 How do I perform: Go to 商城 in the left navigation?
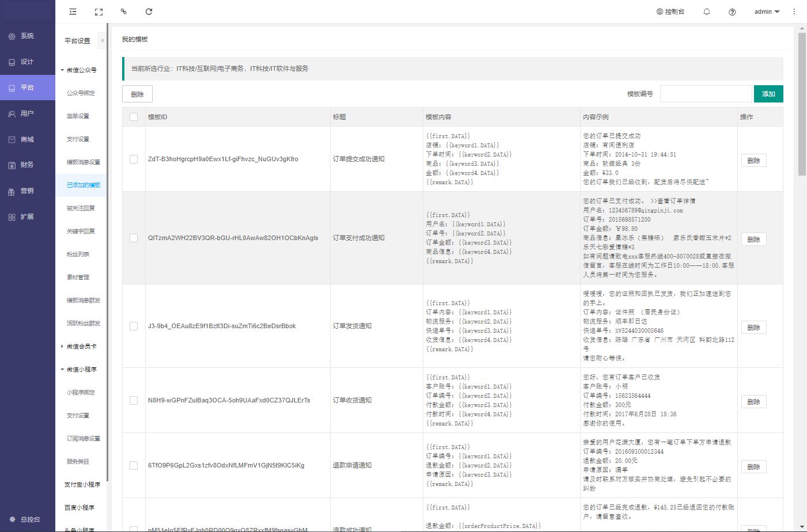tap(27, 139)
